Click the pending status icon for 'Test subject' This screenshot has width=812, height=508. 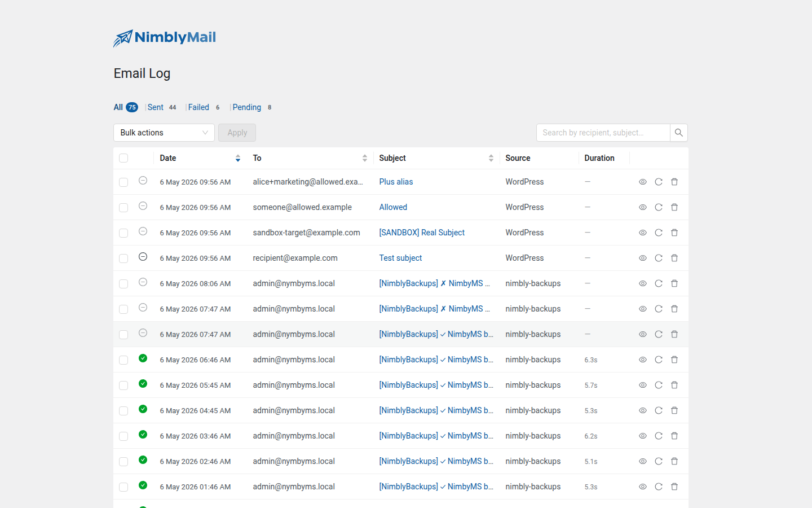(x=143, y=257)
